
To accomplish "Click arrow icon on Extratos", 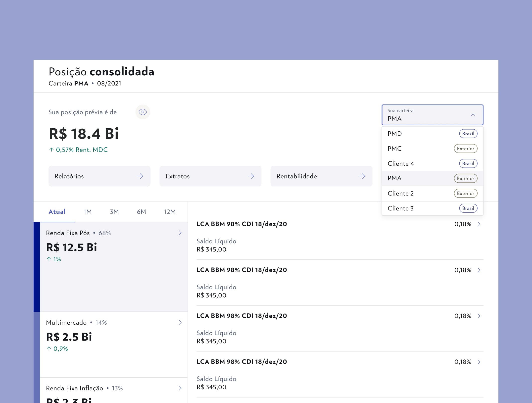I will pyautogui.click(x=251, y=176).
